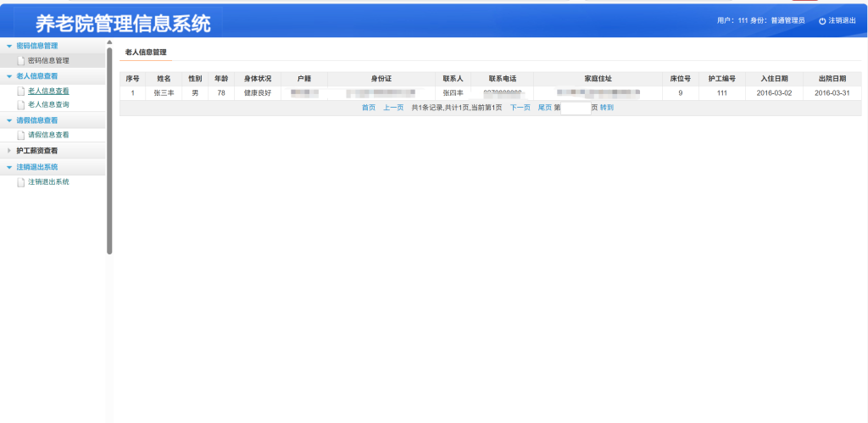The image size is (868, 423).
Task: Collapse the 注销退出系统 section arrow
Action: pos(9,167)
